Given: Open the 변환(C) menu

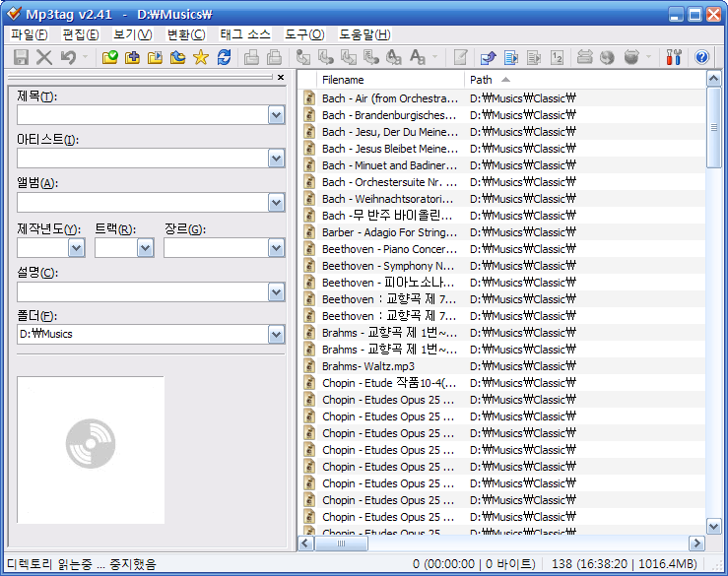Looking at the screenshot, I should click(186, 34).
